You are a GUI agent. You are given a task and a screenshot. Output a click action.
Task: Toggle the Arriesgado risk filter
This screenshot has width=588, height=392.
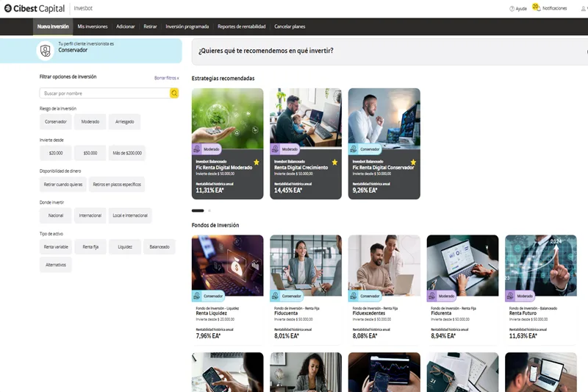[x=124, y=121]
